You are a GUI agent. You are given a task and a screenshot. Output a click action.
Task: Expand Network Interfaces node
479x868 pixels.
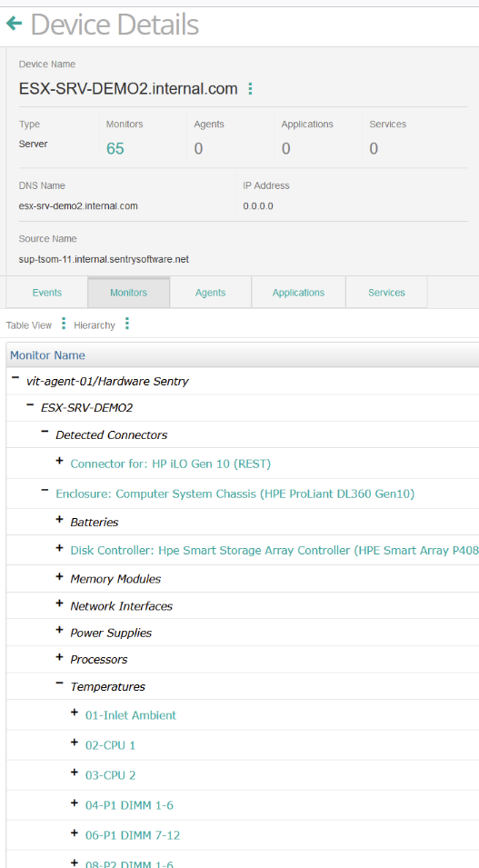click(x=59, y=604)
